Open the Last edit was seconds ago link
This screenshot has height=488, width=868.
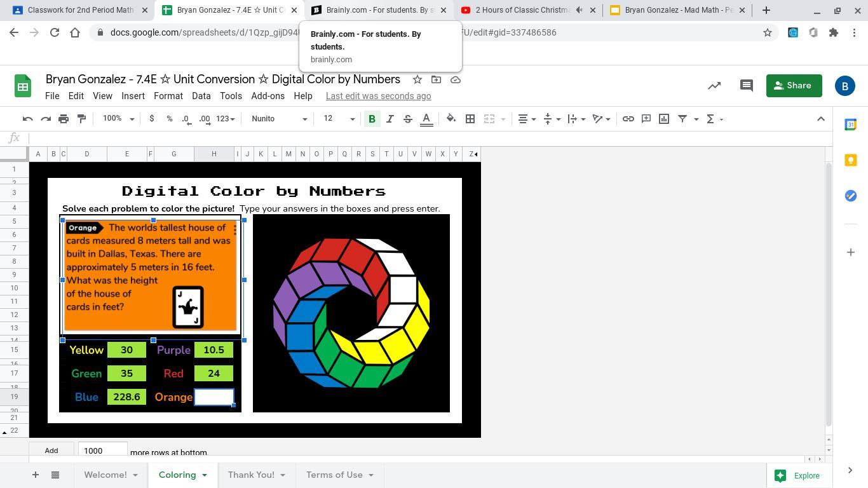click(378, 96)
